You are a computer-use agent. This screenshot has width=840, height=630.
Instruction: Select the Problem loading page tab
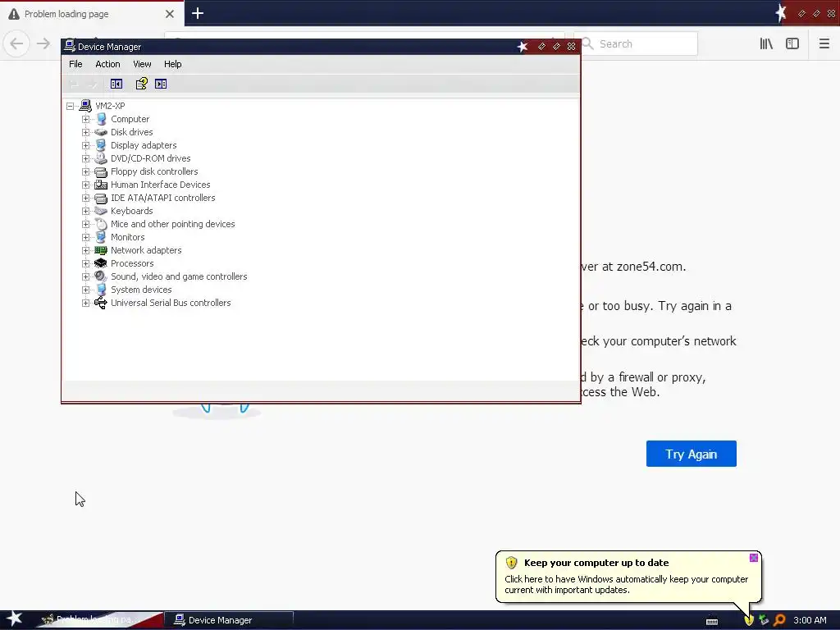91,13
